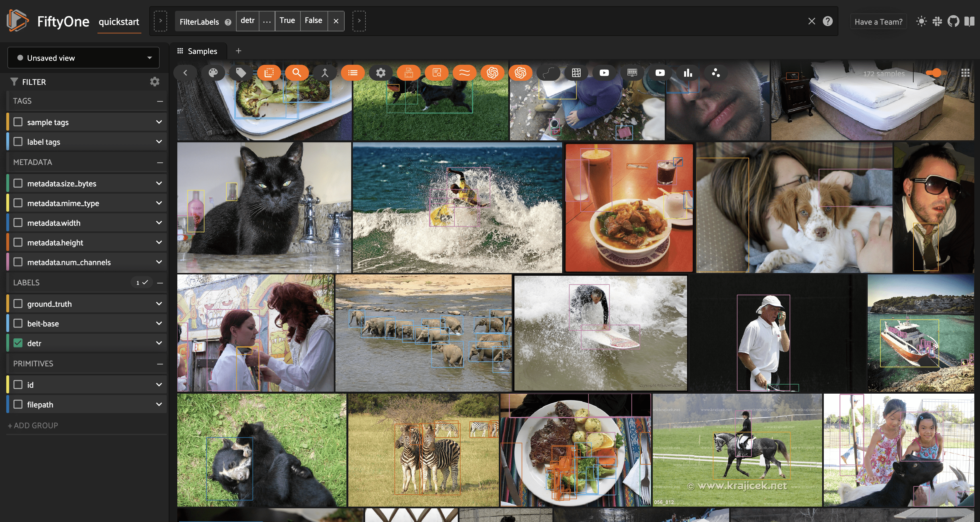Check the beit-base labels checkbox
The height and width of the screenshot is (522, 980).
(18, 324)
